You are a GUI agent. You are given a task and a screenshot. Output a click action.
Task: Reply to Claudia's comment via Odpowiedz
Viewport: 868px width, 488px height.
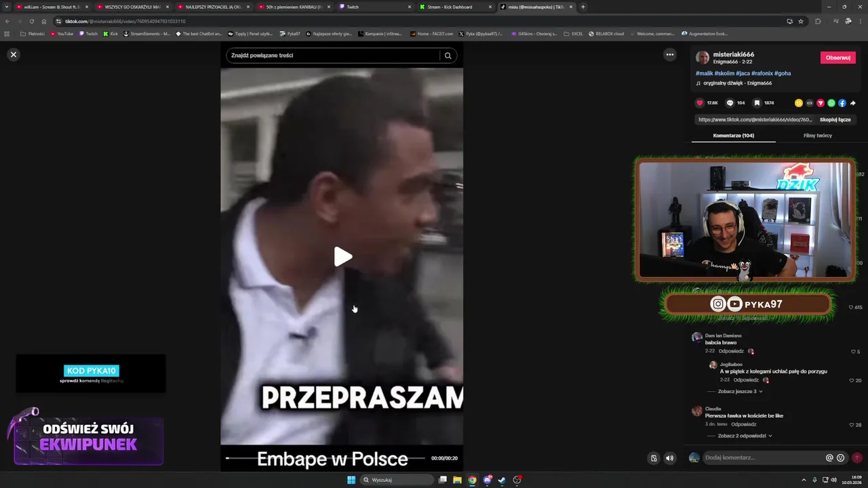point(743,424)
